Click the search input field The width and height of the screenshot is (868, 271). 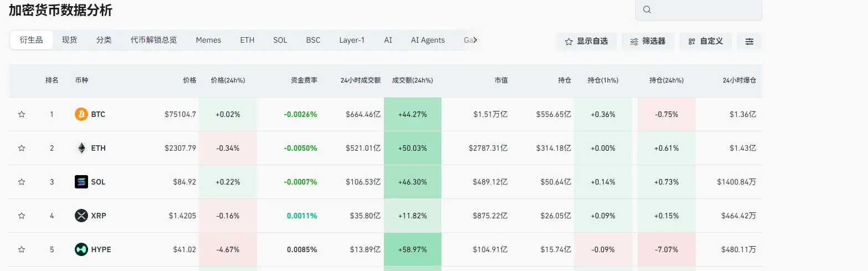[698, 10]
